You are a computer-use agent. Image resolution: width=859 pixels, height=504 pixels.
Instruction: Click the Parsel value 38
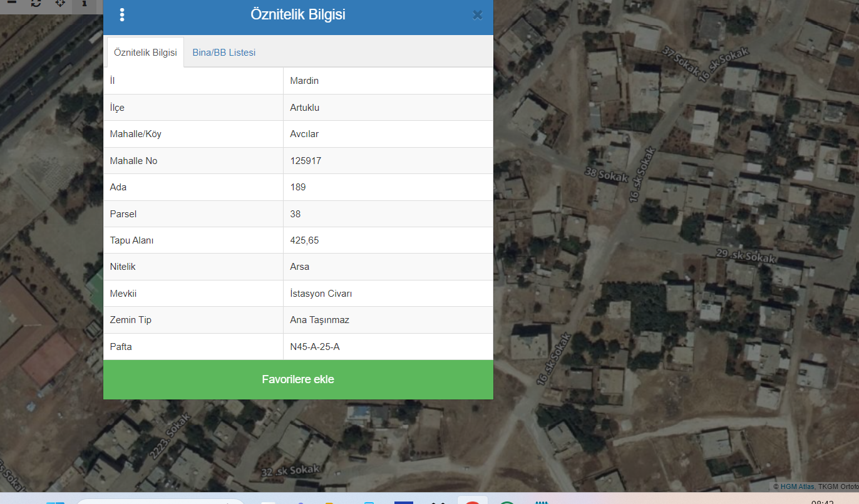pos(296,214)
